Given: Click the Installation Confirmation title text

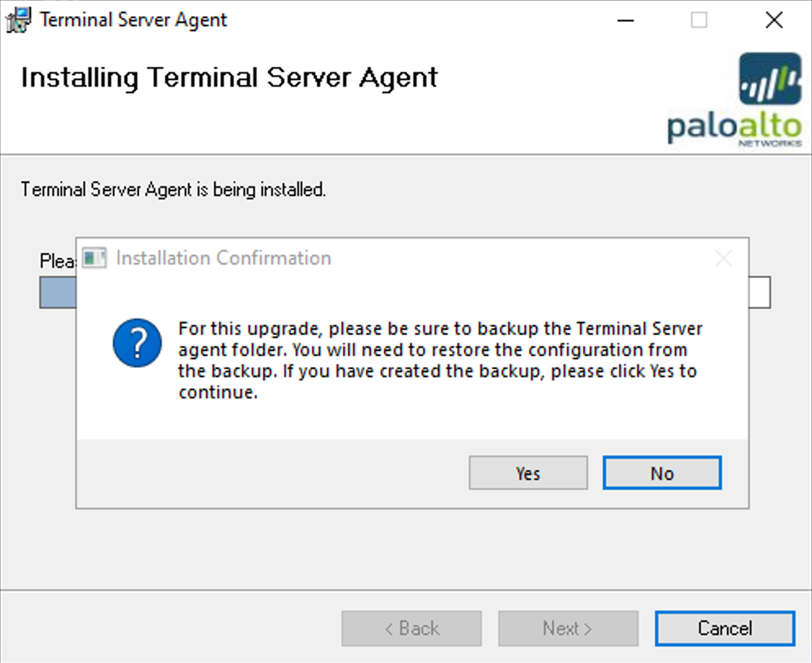Looking at the screenshot, I should [223, 259].
